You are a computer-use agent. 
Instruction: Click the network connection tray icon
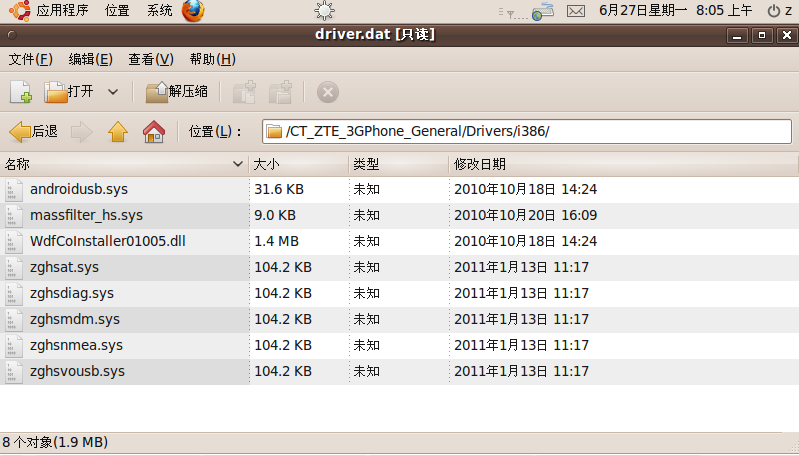(x=543, y=11)
